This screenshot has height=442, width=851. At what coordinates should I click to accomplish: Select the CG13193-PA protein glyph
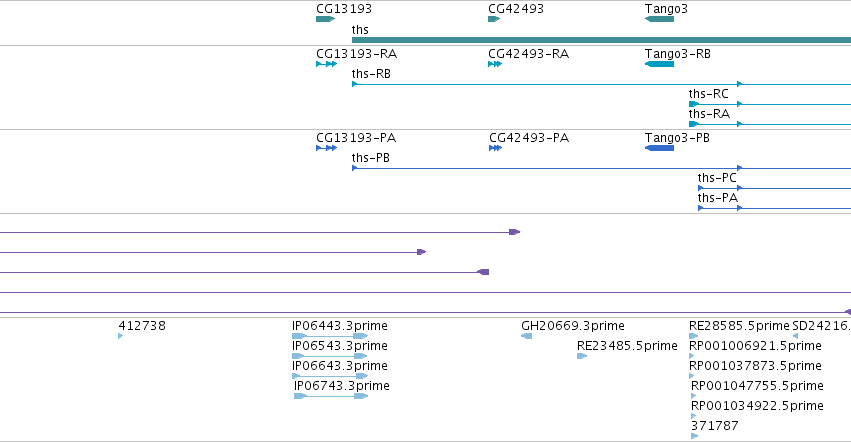tap(326, 148)
